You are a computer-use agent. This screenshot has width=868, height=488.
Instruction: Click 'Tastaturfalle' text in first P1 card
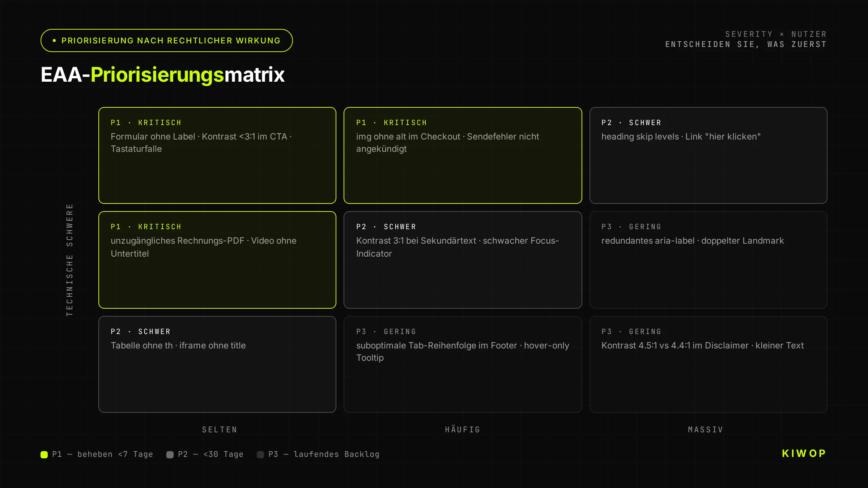click(x=136, y=149)
